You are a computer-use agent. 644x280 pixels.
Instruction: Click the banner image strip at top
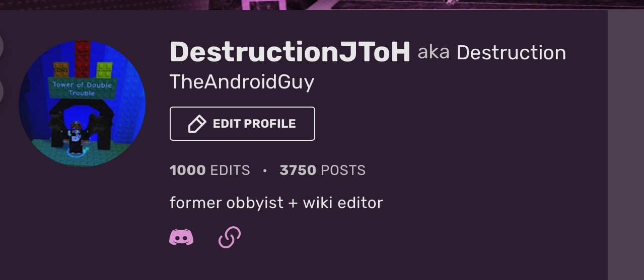[322, 5]
